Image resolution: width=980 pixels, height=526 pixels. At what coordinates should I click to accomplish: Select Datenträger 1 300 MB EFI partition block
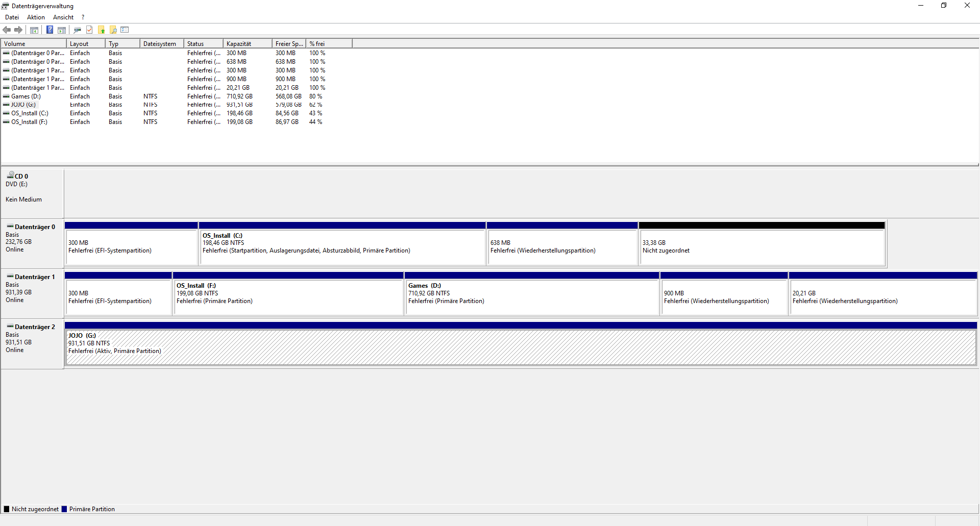[118, 293]
